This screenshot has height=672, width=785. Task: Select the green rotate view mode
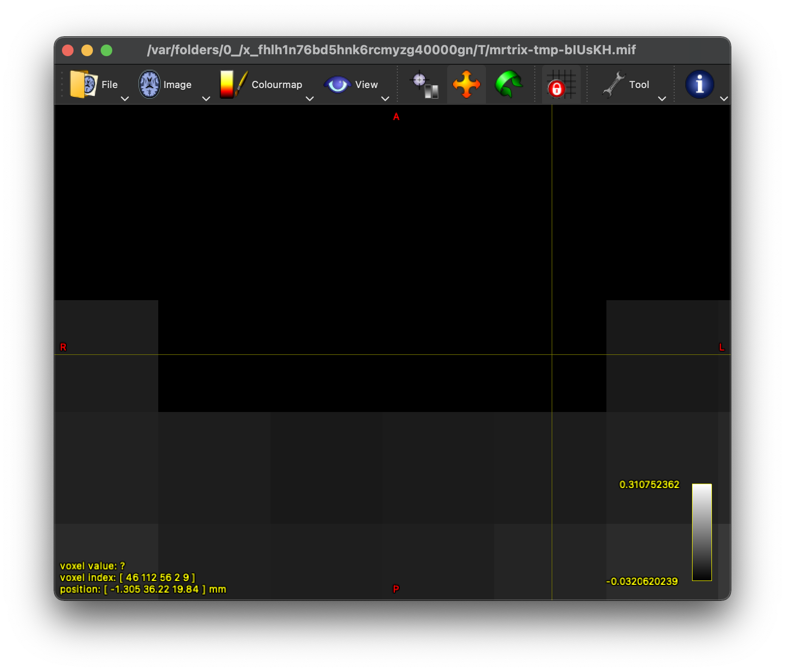pyautogui.click(x=509, y=83)
